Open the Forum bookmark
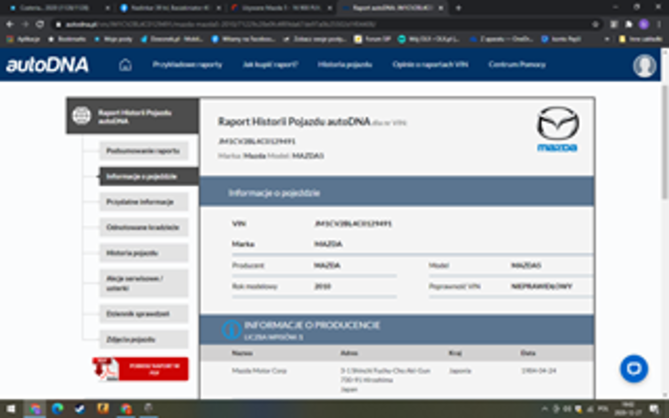 [x=372, y=39]
